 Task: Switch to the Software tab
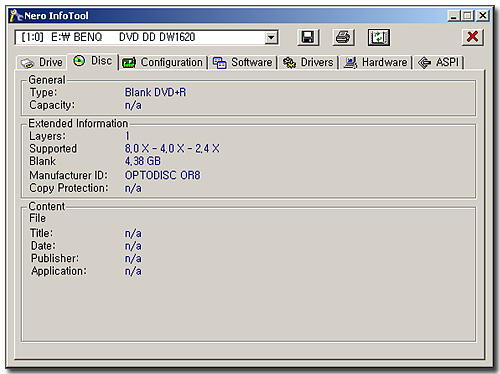pyautogui.click(x=243, y=62)
